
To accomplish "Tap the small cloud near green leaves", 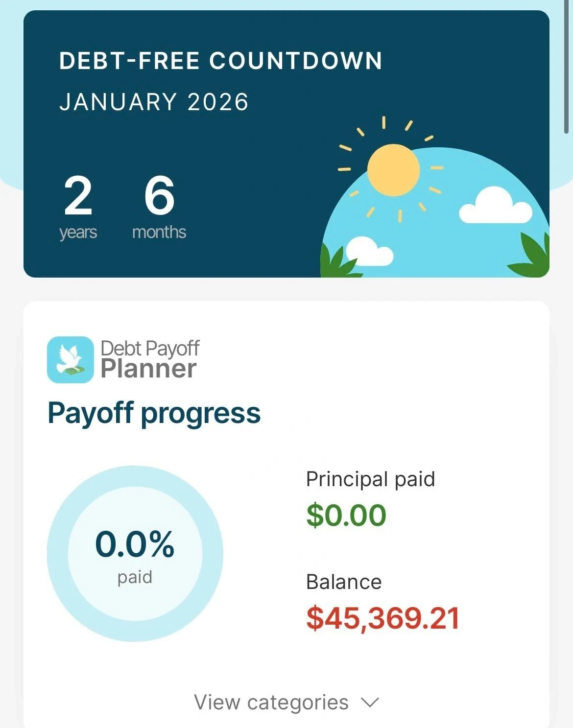I will pos(369,251).
